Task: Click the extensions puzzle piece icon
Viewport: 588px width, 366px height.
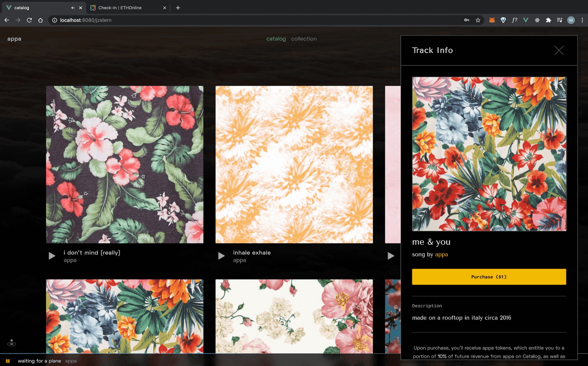Action: point(549,20)
